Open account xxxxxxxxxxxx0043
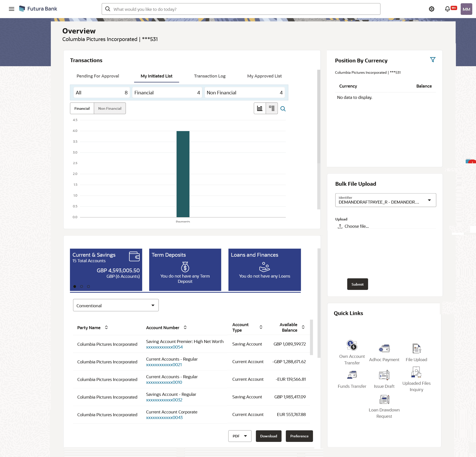The width and height of the screenshot is (476, 457). (x=164, y=417)
